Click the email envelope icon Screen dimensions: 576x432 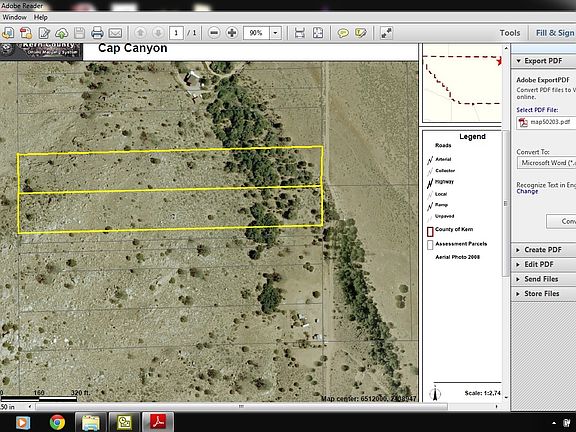115,33
